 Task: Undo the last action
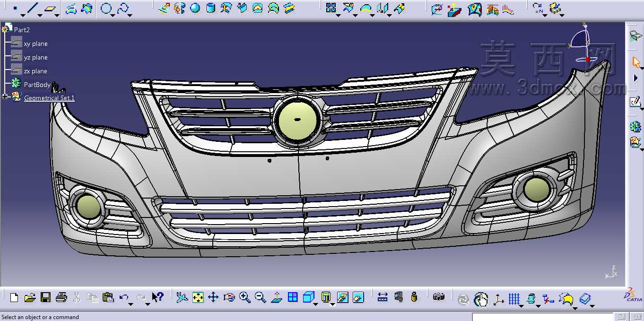tap(124, 297)
